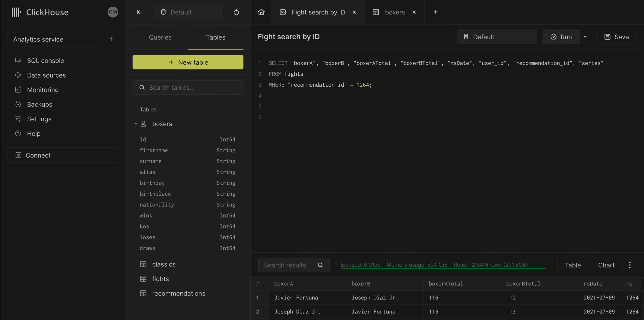Select the recommendations table
Image resolution: width=644 pixels, height=320 pixels.
click(x=179, y=293)
